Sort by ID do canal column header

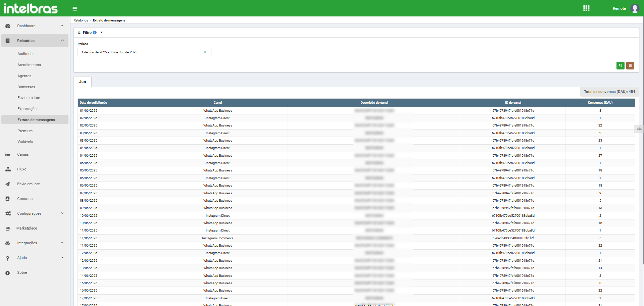513,103
